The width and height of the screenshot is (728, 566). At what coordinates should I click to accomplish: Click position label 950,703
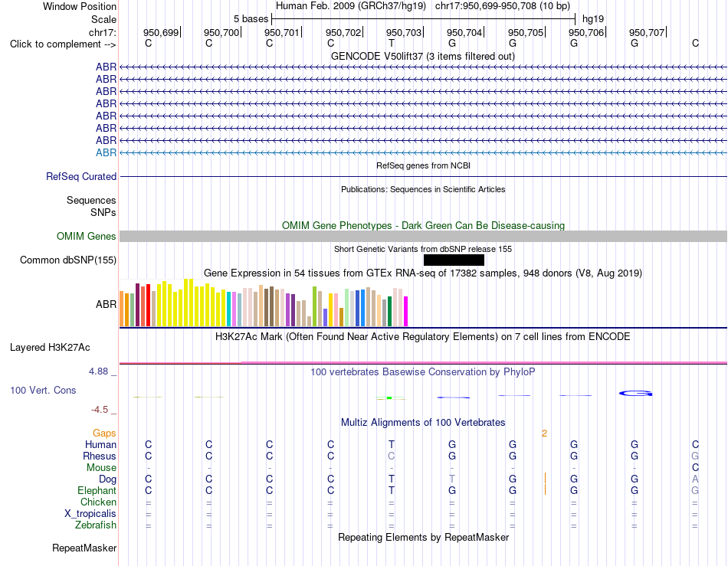403,32
